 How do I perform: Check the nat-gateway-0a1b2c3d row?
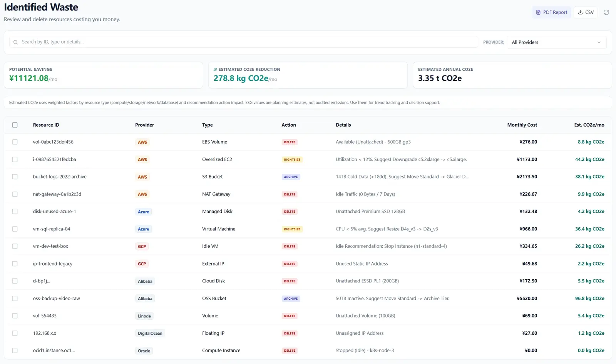point(15,194)
